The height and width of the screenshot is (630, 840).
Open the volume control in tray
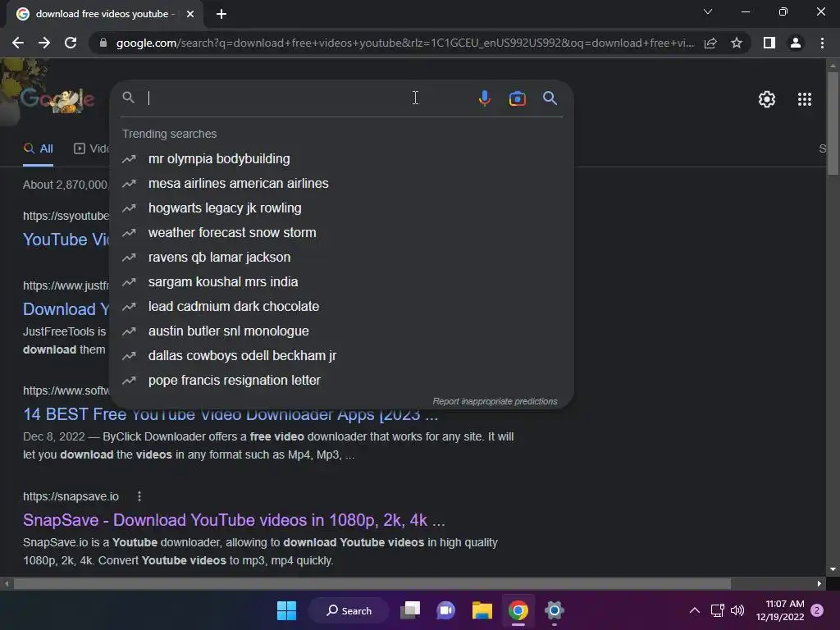pos(737,610)
